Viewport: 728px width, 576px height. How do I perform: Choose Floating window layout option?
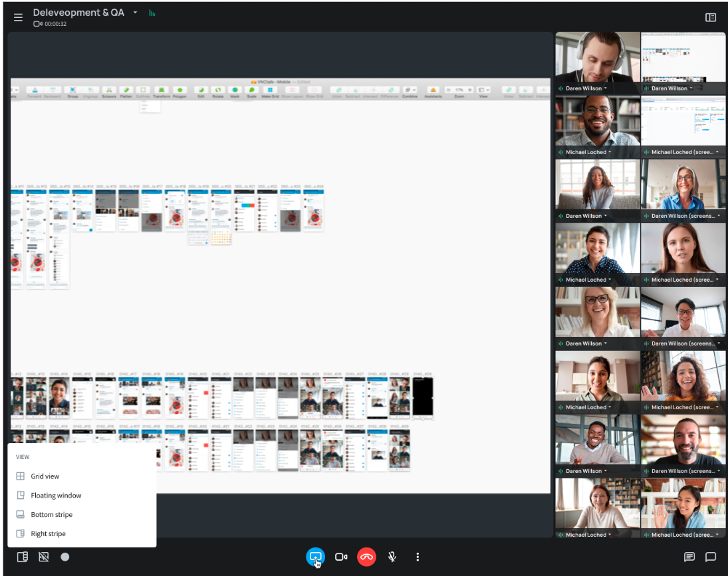(x=56, y=496)
